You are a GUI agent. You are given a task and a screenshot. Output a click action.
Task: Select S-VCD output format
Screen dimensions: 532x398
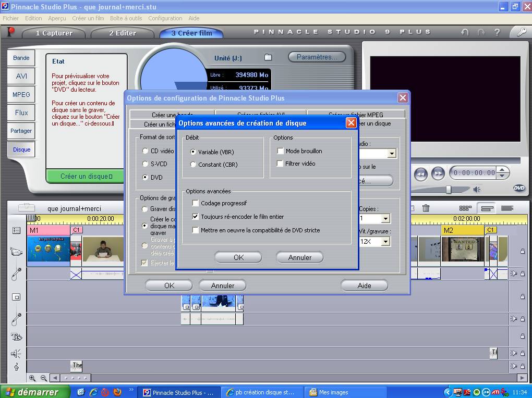pyautogui.click(x=145, y=164)
